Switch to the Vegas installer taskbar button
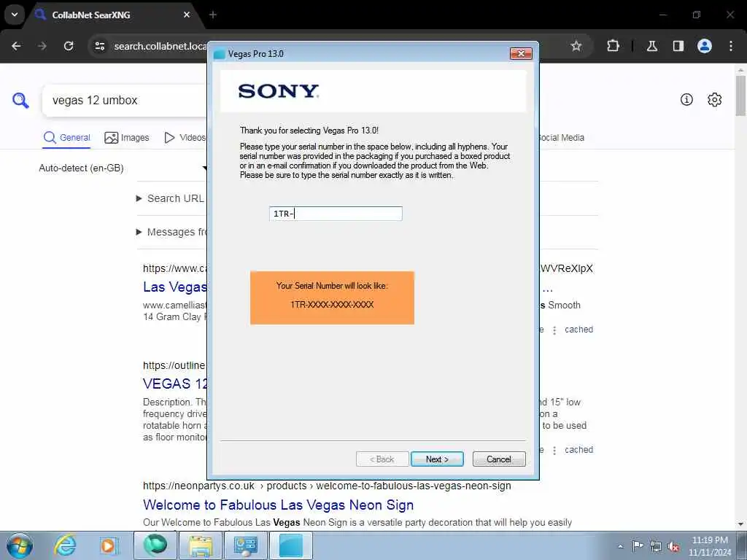 pyautogui.click(x=291, y=545)
